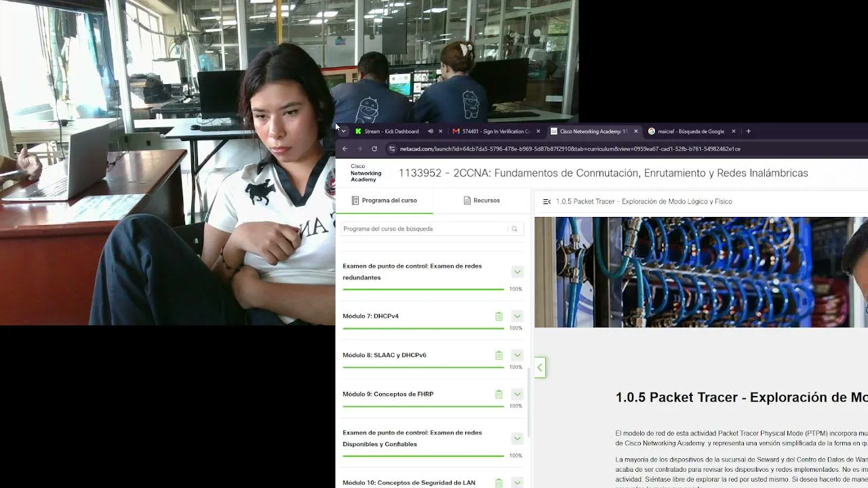Close the Kick Dashboard tab

[441, 131]
